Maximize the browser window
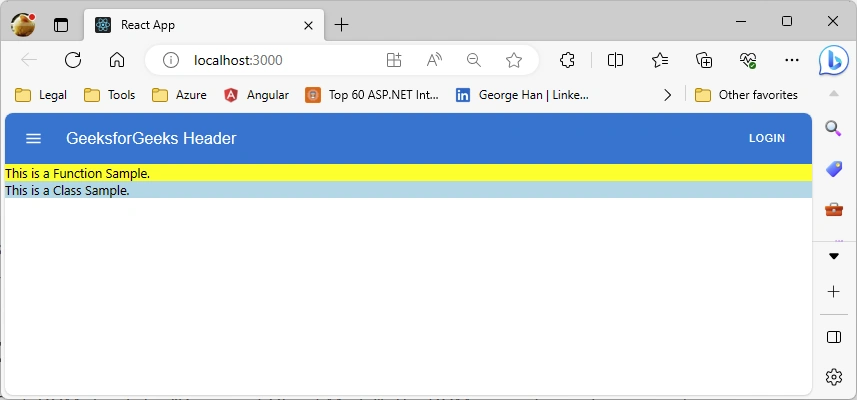 coord(787,21)
